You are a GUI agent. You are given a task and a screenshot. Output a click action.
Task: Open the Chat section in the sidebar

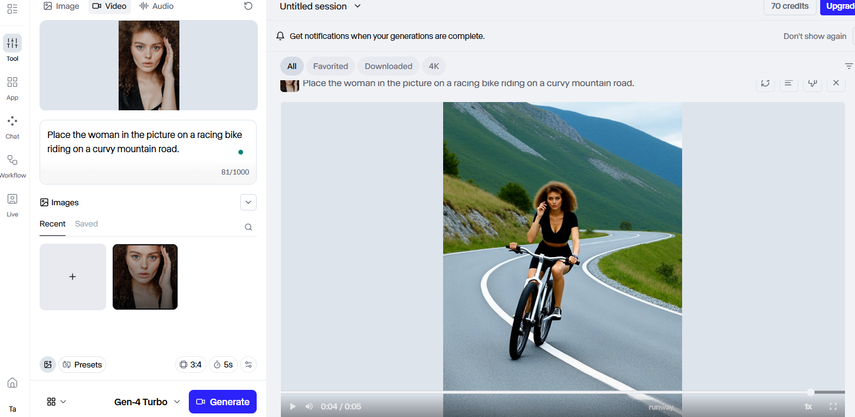pyautogui.click(x=12, y=127)
